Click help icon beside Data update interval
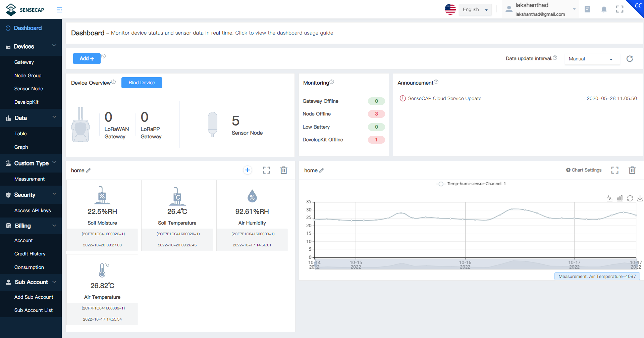This screenshot has height=338, width=644. (555, 58)
